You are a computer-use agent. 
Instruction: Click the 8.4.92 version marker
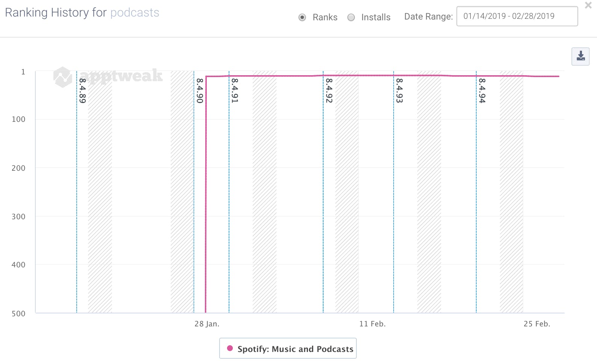click(x=329, y=91)
